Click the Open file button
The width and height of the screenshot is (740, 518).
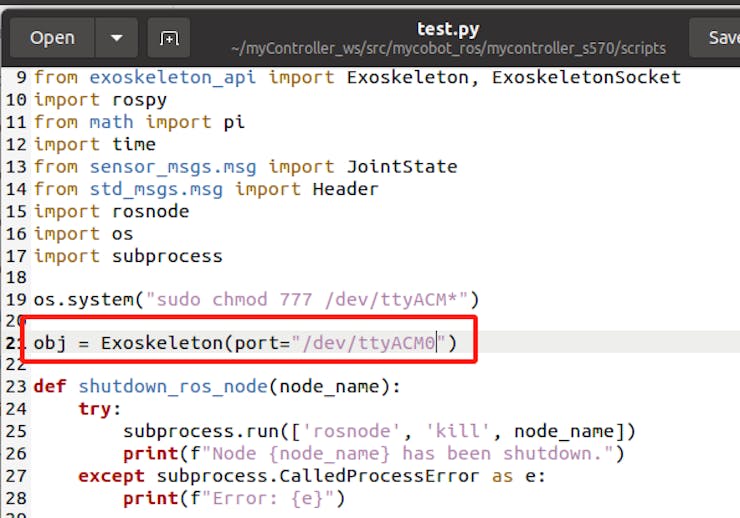52,38
